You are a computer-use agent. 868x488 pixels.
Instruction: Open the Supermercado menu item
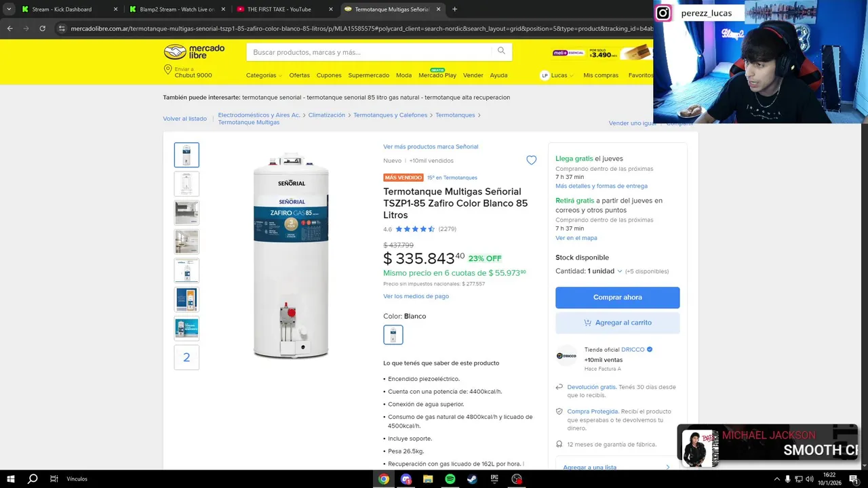(369, 75)
